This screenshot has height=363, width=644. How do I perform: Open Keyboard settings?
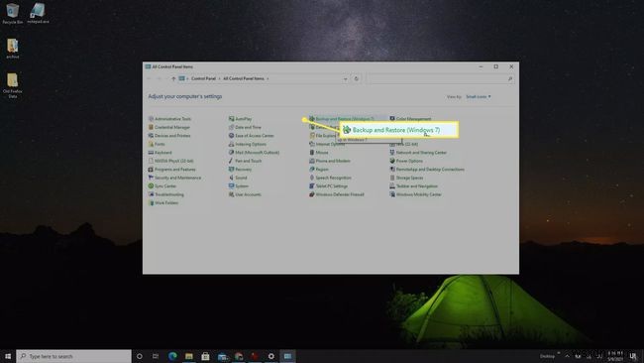161,153
